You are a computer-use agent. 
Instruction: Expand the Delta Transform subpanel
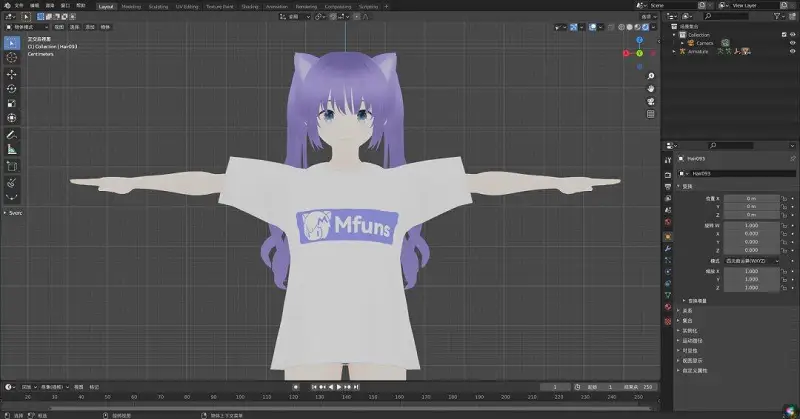684,301
